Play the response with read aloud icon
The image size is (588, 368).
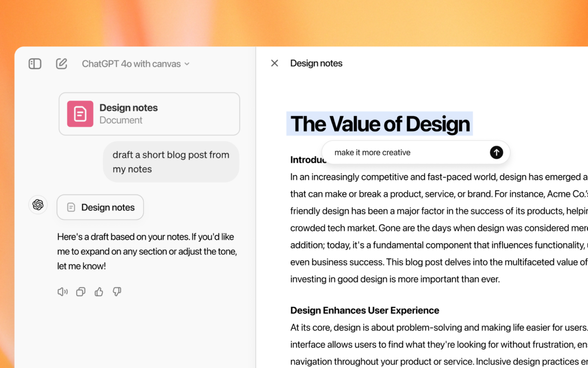[63, 292]
